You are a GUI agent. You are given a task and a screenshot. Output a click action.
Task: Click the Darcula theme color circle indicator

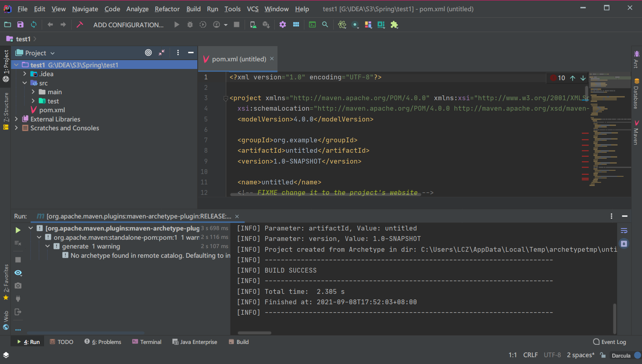click(x=638, y=355)
